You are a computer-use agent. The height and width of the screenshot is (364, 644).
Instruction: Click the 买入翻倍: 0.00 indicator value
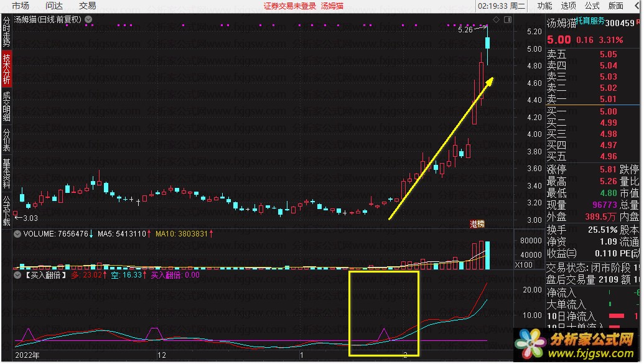[x=175, y=275]
